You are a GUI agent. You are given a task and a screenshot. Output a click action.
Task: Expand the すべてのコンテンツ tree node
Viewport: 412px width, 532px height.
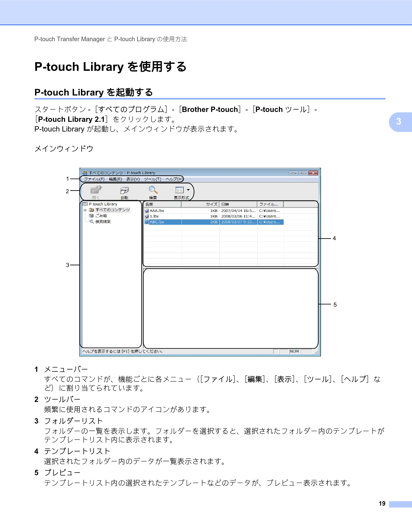pos(85,210)
